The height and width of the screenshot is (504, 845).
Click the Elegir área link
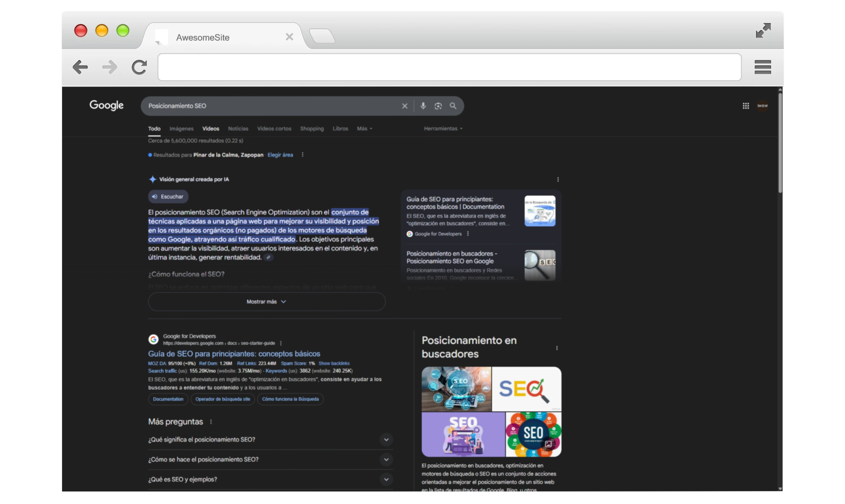(x=280, y=155)
